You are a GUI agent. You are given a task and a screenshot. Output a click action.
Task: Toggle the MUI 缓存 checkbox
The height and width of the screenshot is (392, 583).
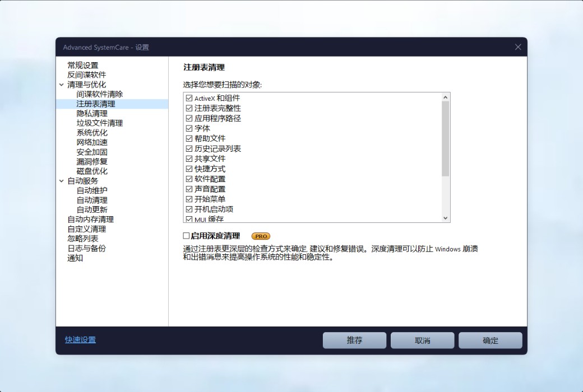click(189, 219)
